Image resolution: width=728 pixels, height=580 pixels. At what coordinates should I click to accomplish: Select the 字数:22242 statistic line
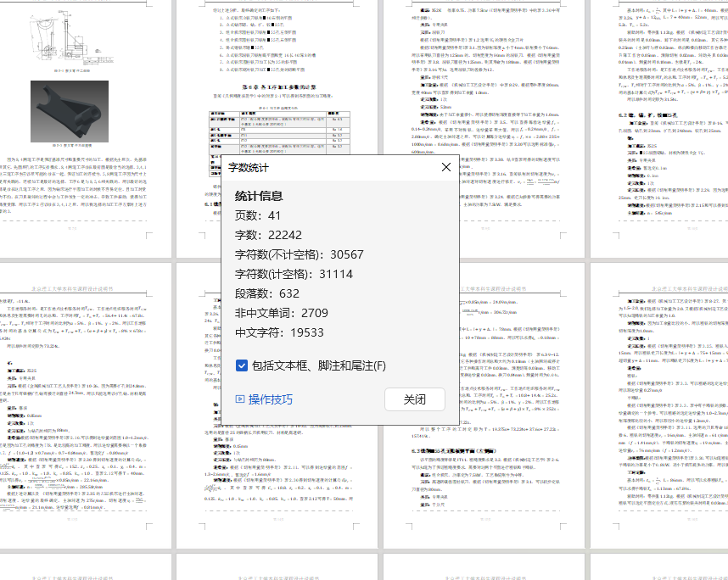coord(268,235)
